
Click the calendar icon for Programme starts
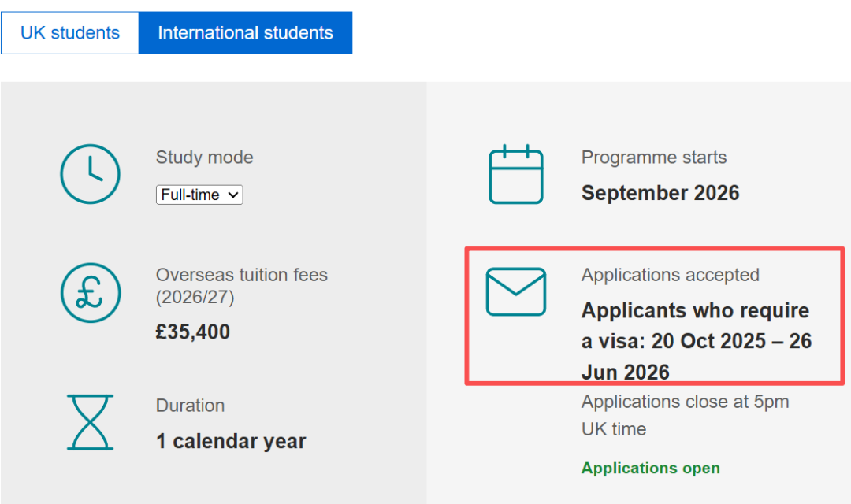tap(516, 174)
